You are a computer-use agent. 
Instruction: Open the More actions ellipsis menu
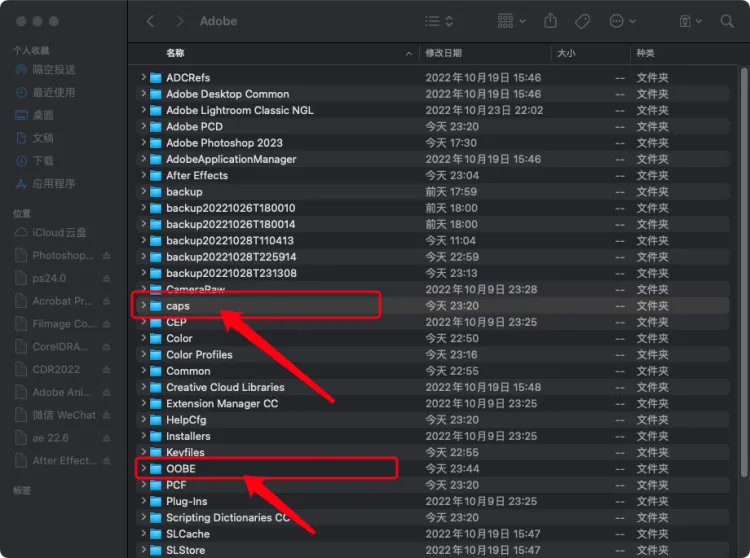point(622,21)
